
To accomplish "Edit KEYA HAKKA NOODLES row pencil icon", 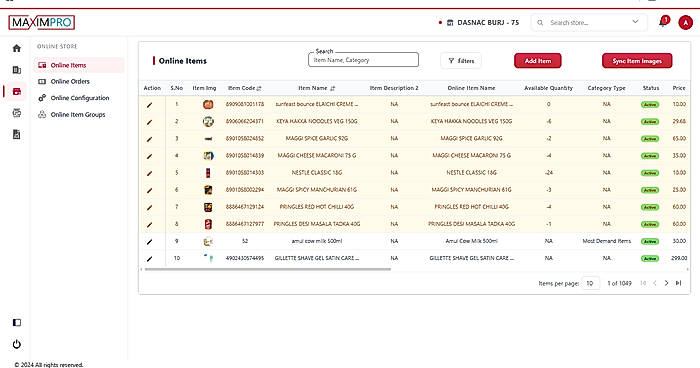I will [x=150, y=122].
